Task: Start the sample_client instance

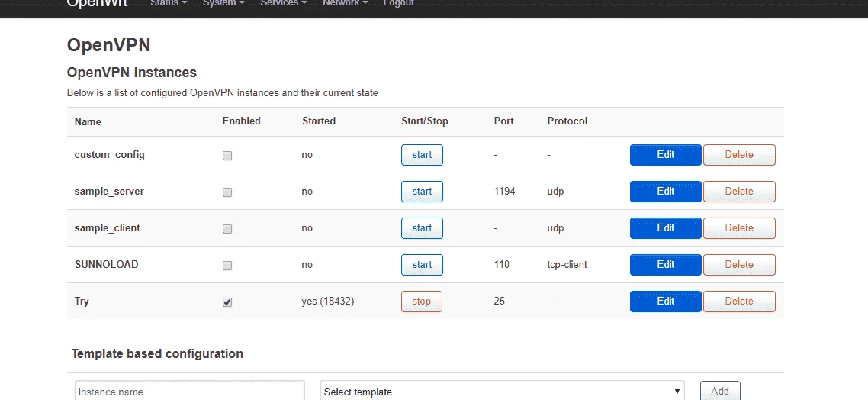Action: pos(422,228)
